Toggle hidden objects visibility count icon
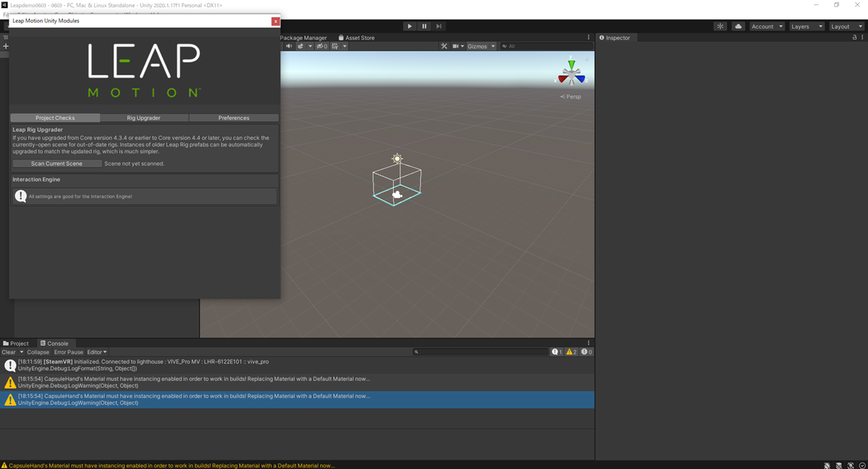The image size is (868, 469). [322, 46]
